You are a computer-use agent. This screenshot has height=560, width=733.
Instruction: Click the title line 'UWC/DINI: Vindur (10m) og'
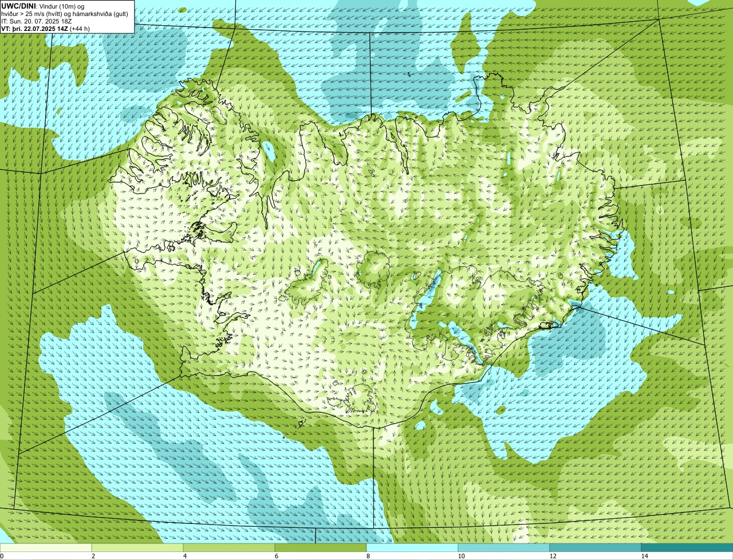tap(43, 6)
